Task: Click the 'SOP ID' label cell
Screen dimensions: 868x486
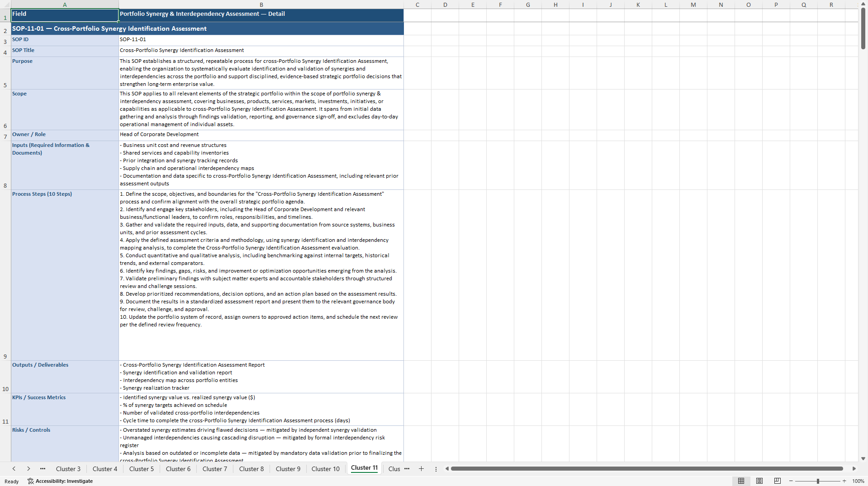Action: pyautogui.click(x=65, y=40)
